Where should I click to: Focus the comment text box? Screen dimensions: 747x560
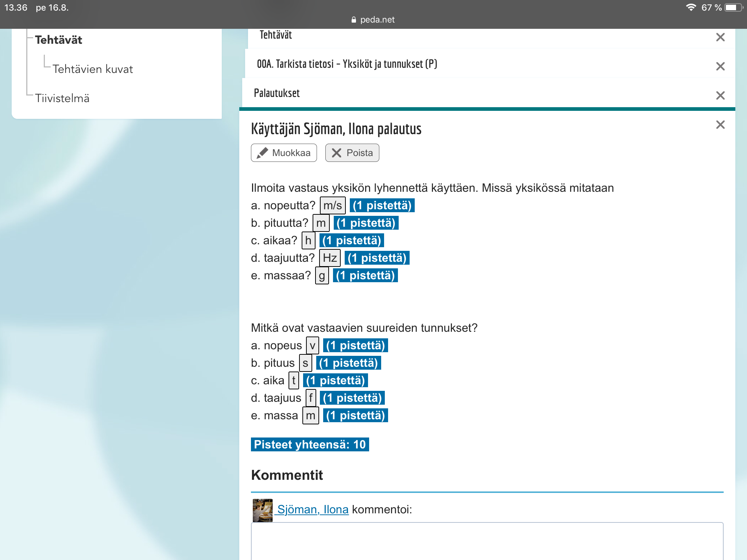click(x=487, y=541)
